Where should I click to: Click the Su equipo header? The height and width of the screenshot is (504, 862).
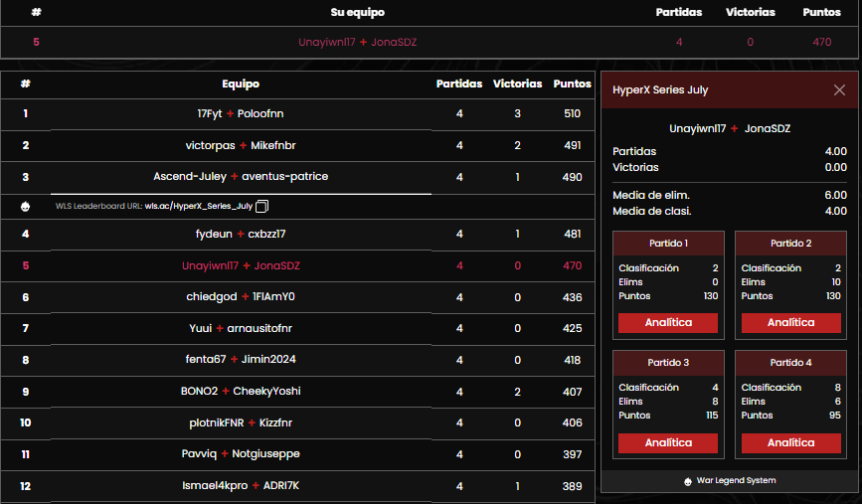[357, 12]
